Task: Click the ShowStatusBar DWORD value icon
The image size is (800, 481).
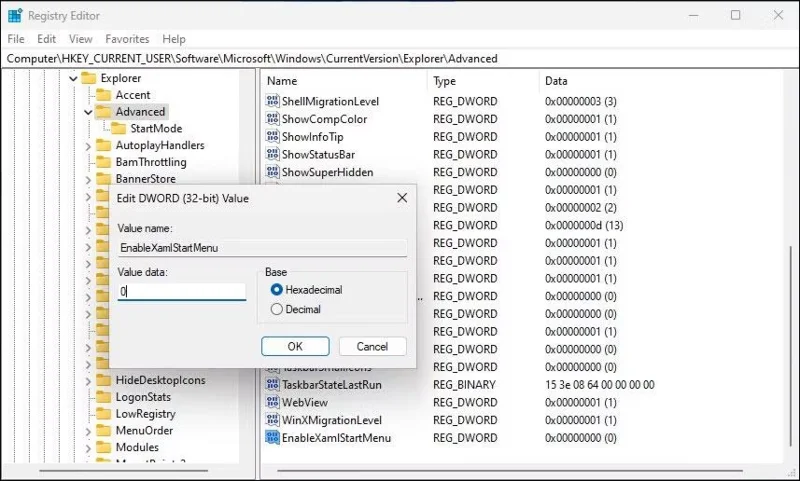Action: point(272,154)
